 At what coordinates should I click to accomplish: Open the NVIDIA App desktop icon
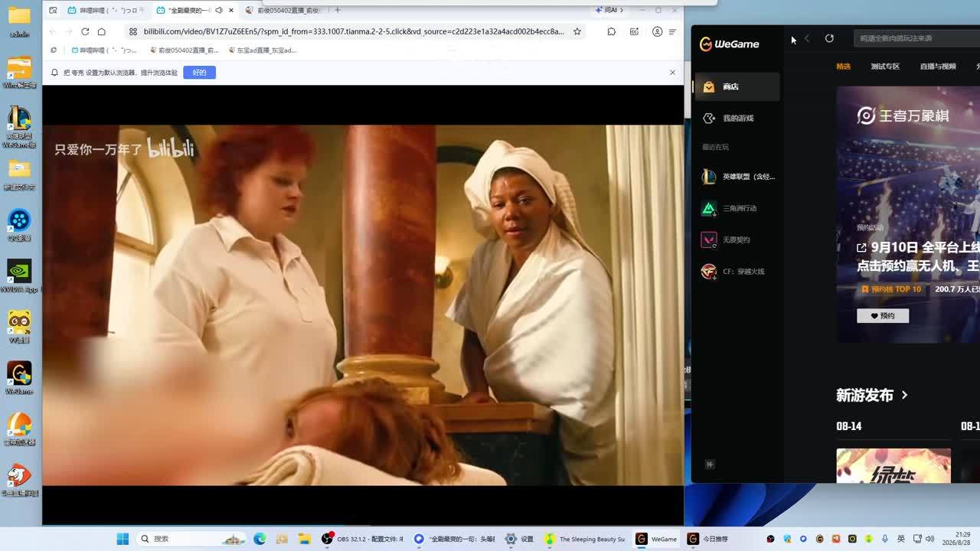tap(19, 277)
